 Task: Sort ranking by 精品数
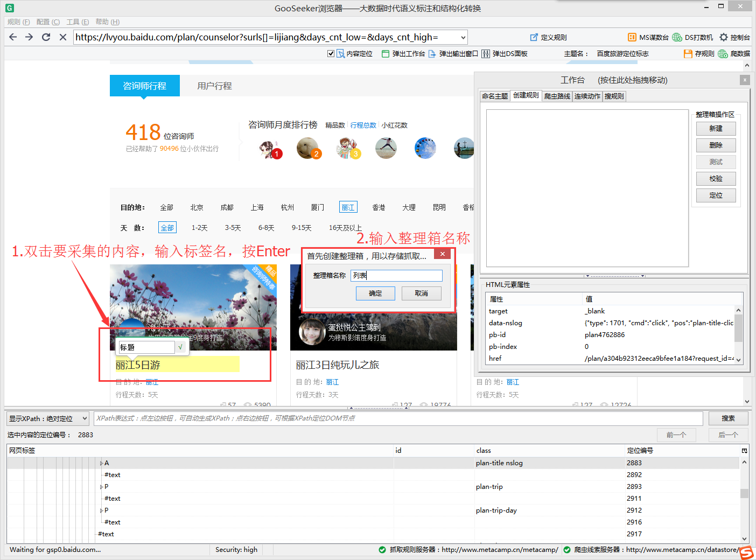pos(335,125)
